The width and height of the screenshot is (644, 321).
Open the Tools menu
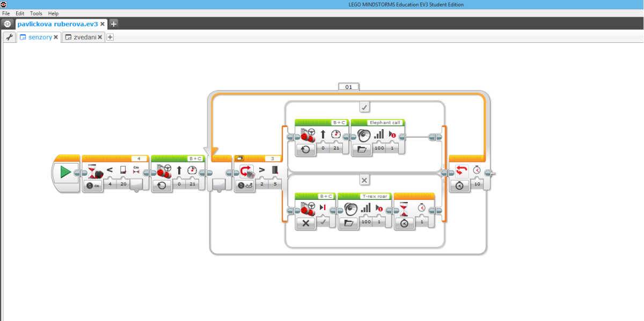pos(36,13)
